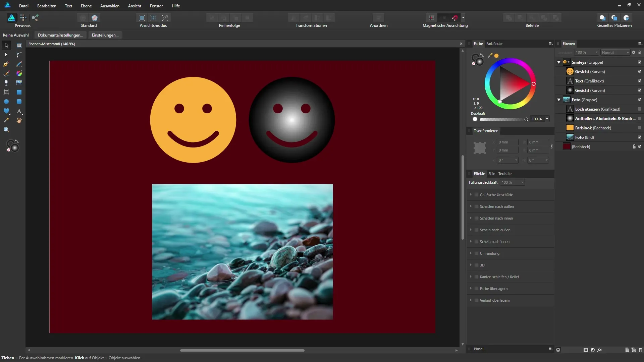Select the Pencil tool
This screenshot has height=362, width=644.
[x=19, y=64]
